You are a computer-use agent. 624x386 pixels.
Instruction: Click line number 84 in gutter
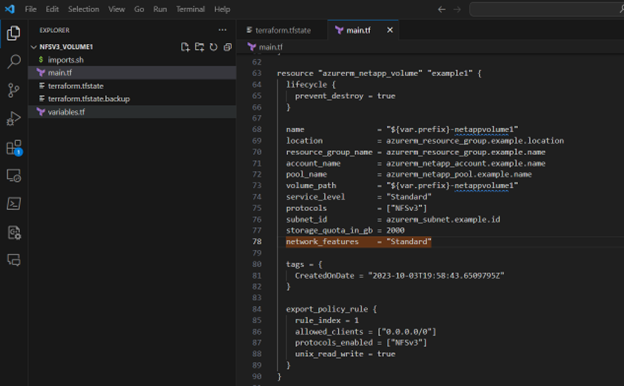(x=257, y=309)
